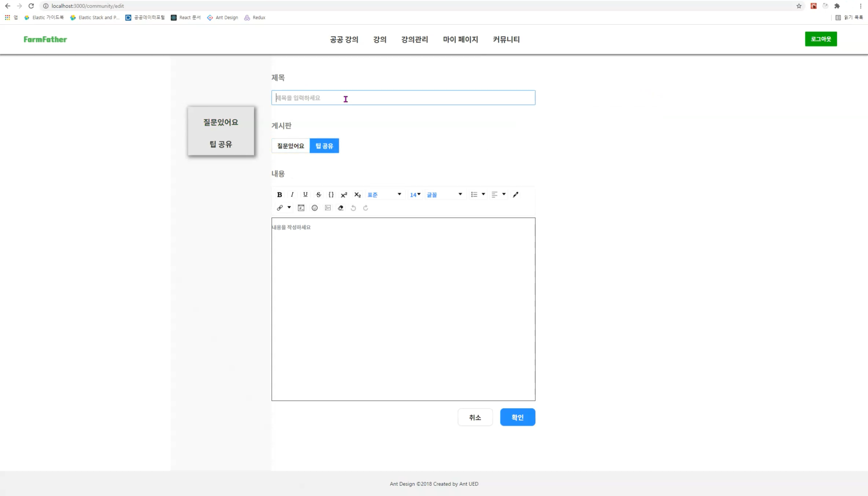Viewport: 868px width, 496px height.
Task: Focus the 제목 title input field
Action: 403,98
